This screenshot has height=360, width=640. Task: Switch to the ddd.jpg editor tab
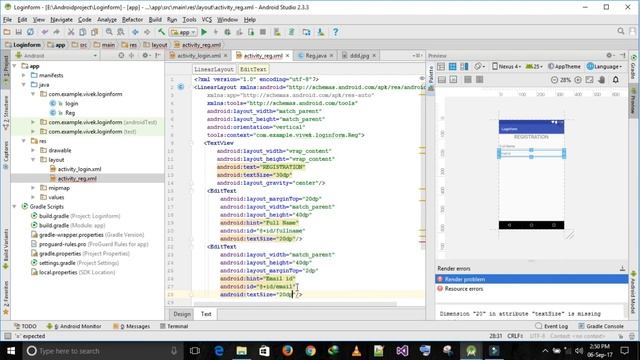(x=359, y=56)
